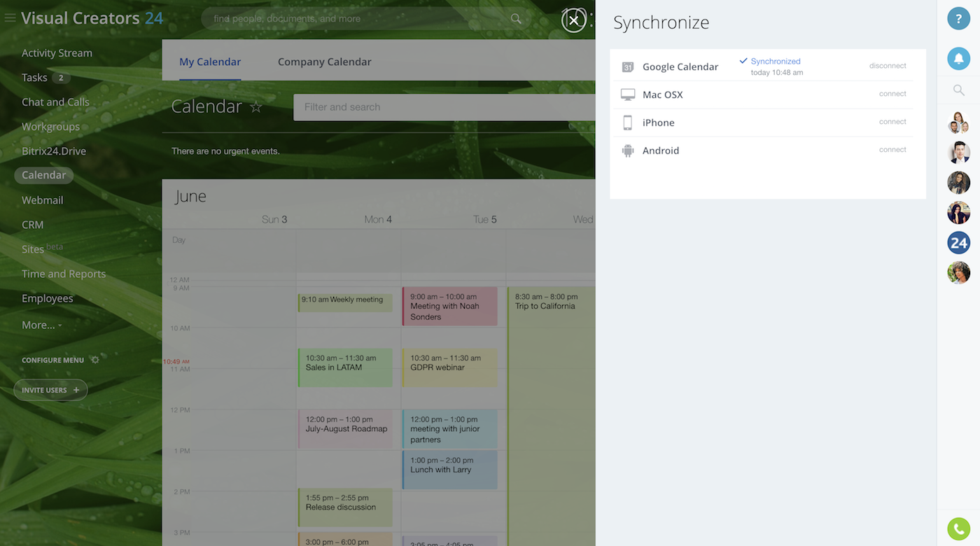Connect iPhone for synchronization
Viewport: 980px width, 546px height.
(x=892, y=122)
